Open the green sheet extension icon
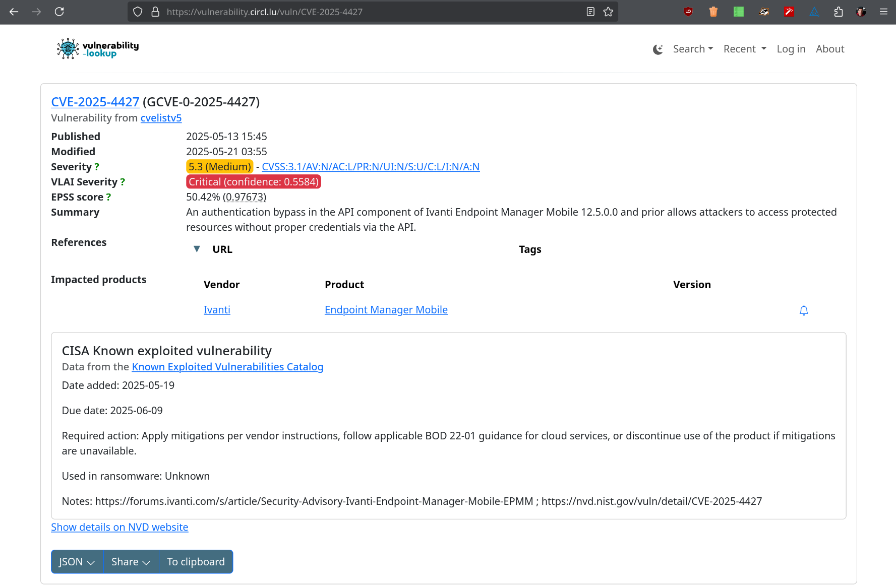The image size is (896, 588). pos(738,12)
